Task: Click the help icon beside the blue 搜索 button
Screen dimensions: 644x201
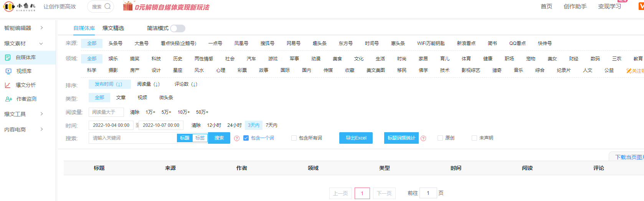Action: [237, 138]
